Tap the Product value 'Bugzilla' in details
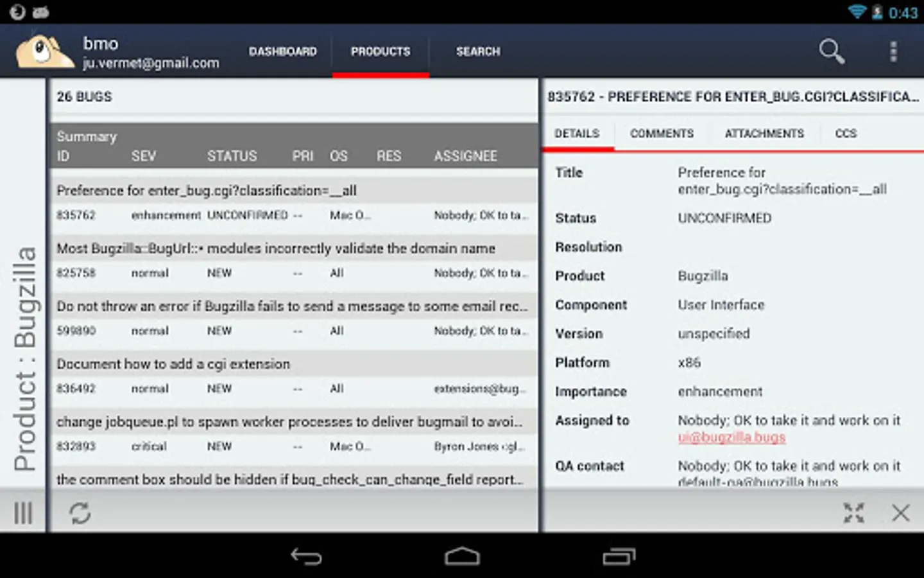The image size is (924, 578). tap(703, 276)
